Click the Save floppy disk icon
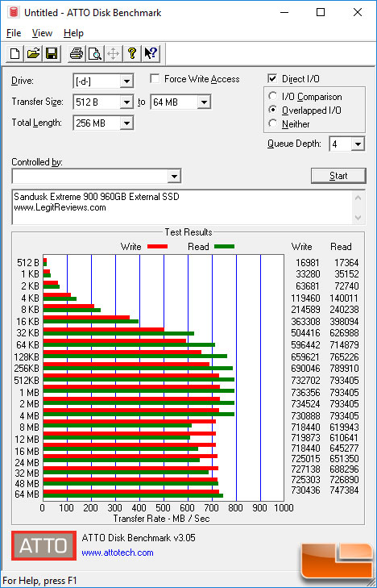This screenshot has width=377, height=588. click(52, 53)
